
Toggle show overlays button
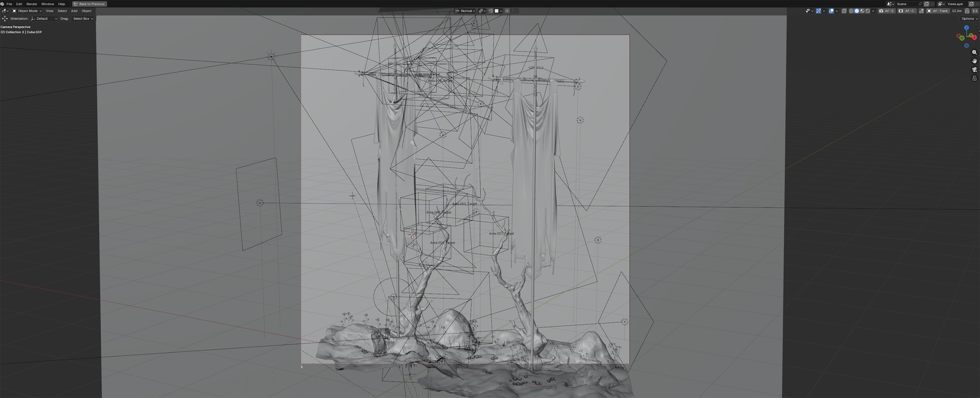[831, 11]
